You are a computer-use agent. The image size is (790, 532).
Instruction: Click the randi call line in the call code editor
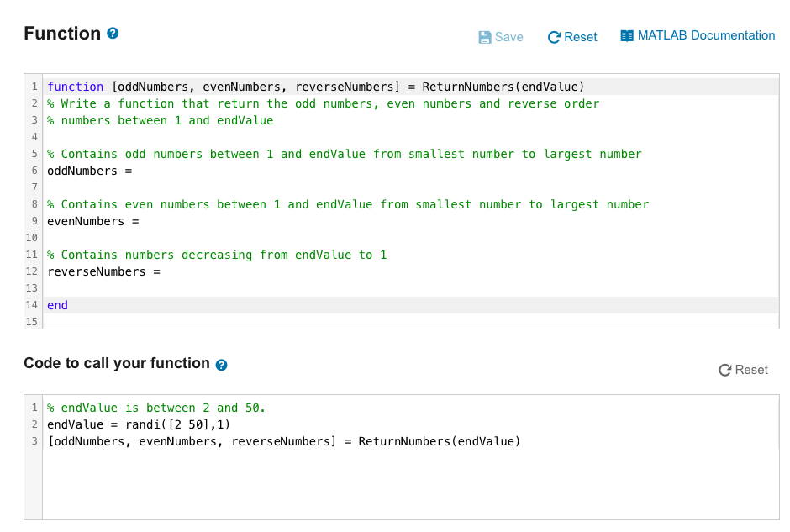pyautogui.click(x=139, y=424)
